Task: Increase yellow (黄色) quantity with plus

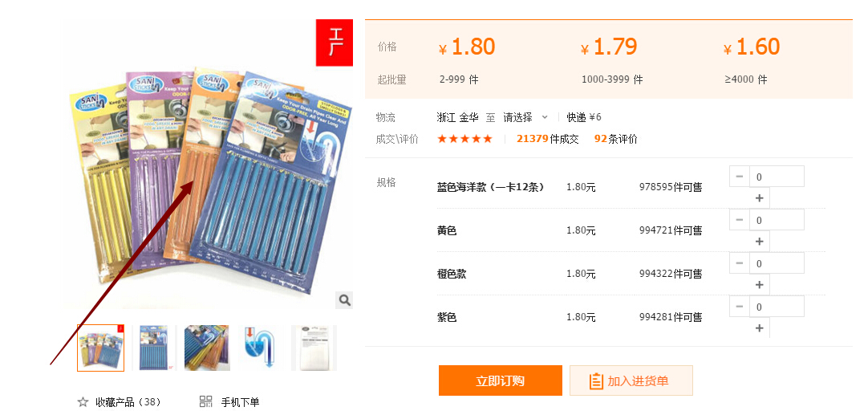Action: [760, 241]
